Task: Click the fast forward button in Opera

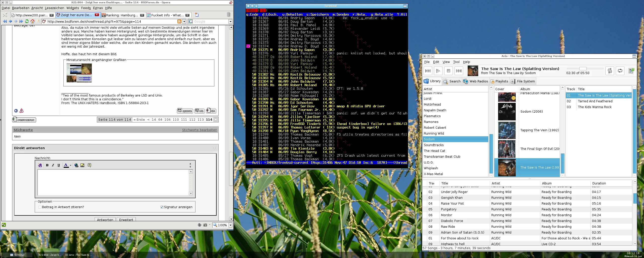Action: point(21,21)
